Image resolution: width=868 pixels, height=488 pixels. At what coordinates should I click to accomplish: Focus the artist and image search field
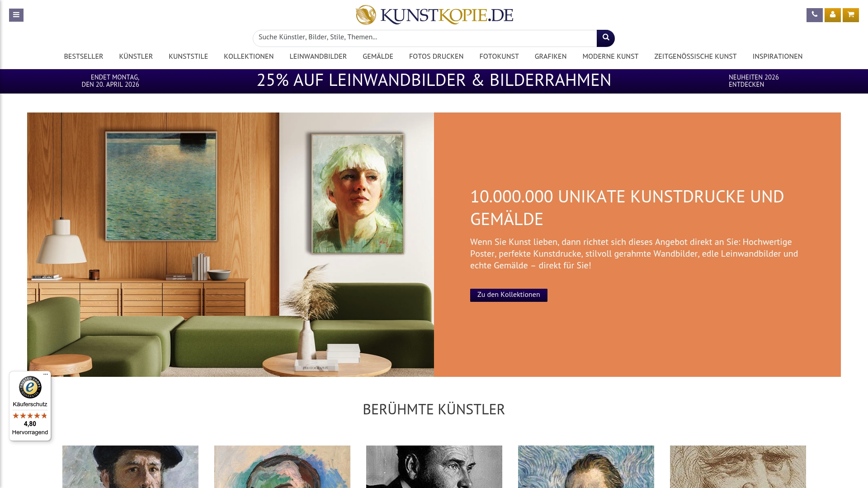[x=425, y=38]
